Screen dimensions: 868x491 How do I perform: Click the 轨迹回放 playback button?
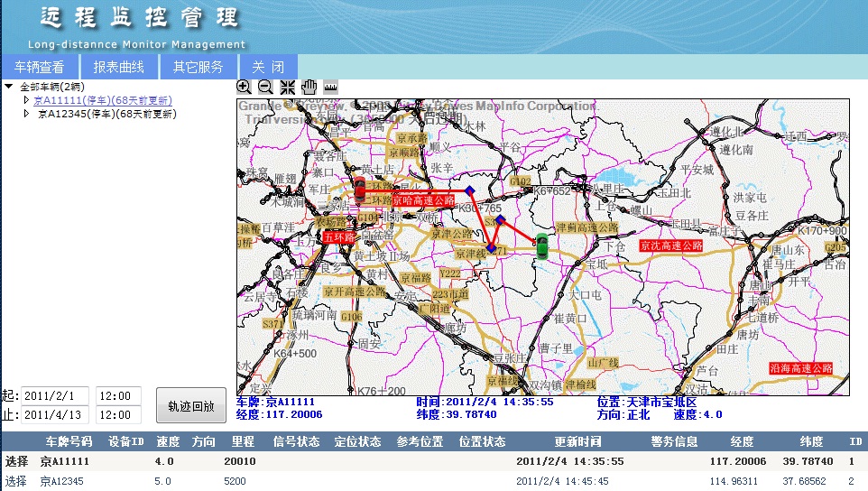[x=191, y=406]
